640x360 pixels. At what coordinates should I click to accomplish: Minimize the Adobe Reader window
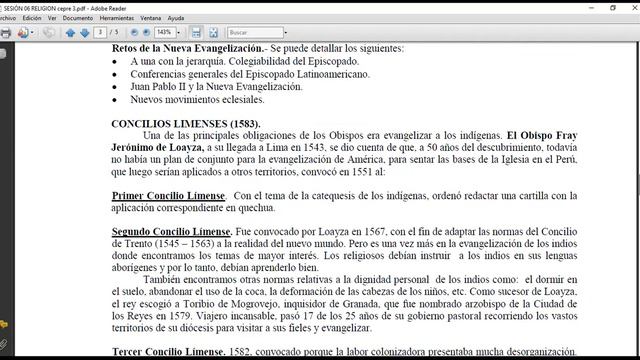[591, 8]
